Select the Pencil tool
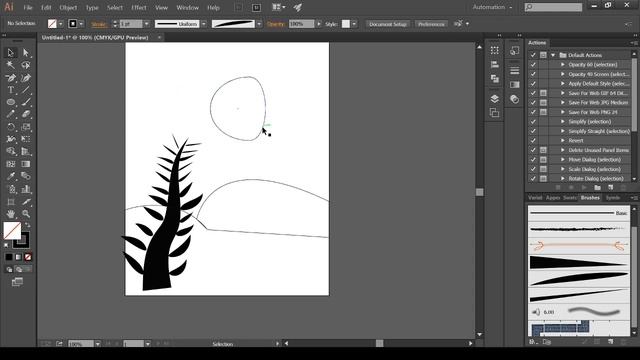The height and width of the screenshot is (360, 640). [x=11, y=114]
